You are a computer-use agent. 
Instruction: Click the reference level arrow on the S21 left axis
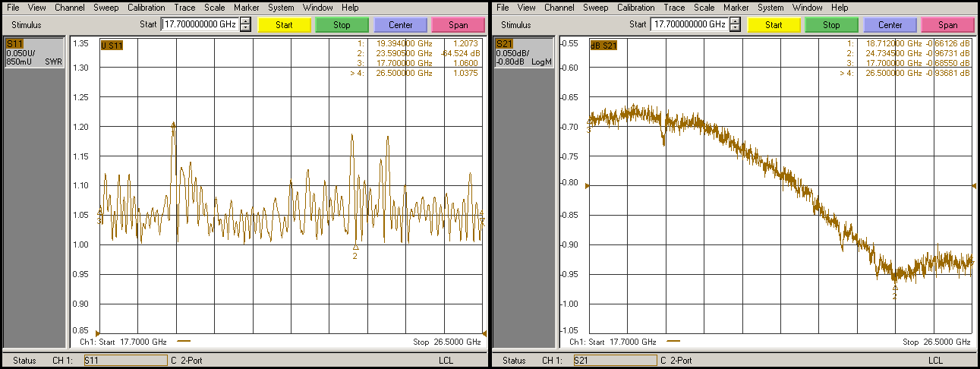(587, 184)
